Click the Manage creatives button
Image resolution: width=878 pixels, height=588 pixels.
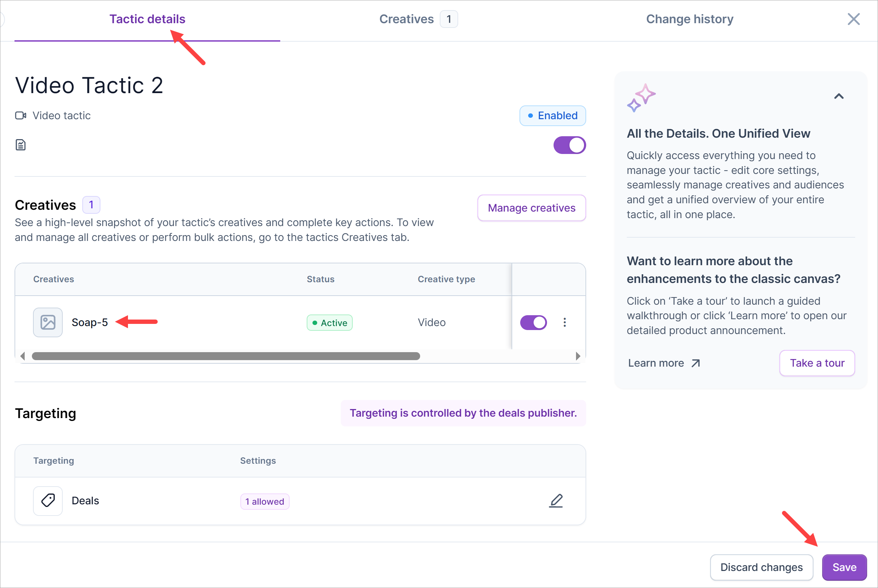point(531,208)
